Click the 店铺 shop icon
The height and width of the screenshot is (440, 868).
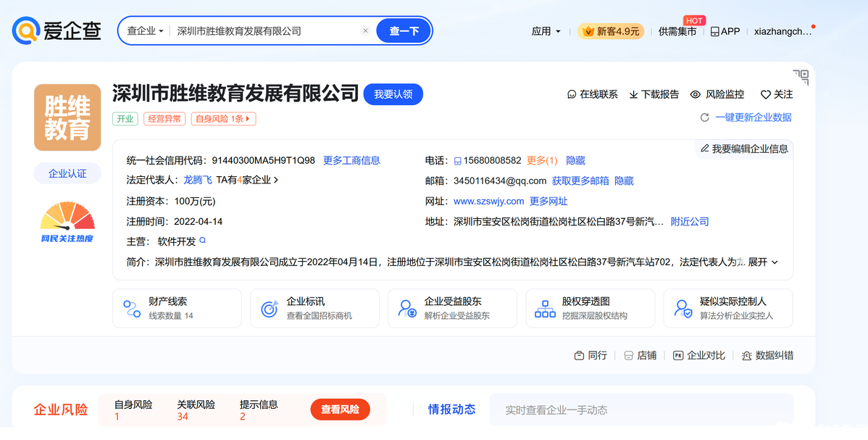[x=628, y=356]
